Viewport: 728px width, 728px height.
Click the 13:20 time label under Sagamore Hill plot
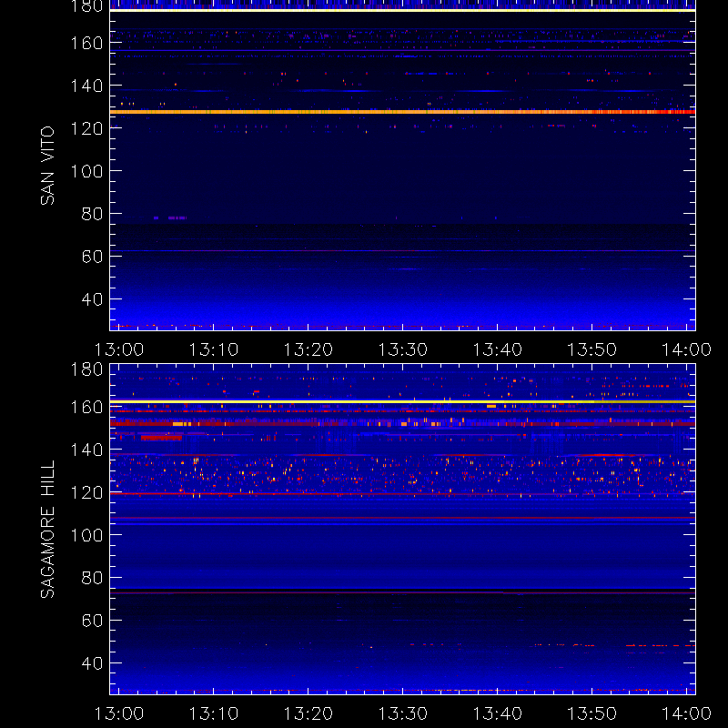tap(308, 713)
